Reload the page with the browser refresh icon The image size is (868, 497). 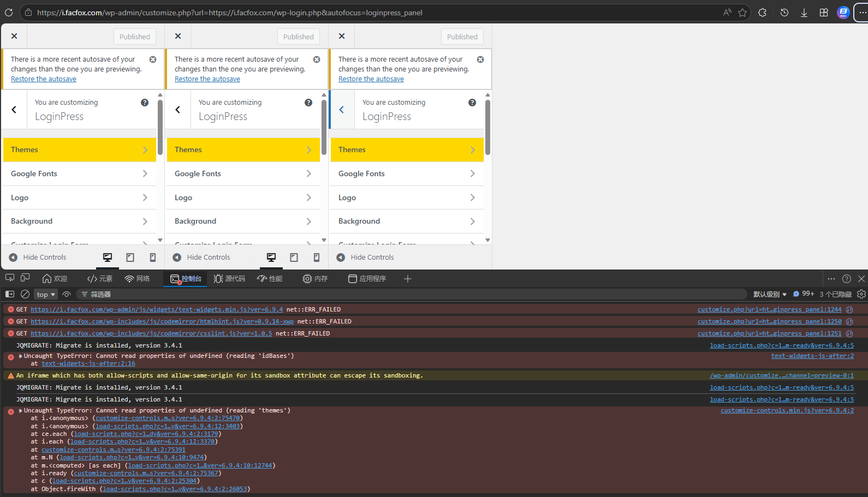click(9, 13)
